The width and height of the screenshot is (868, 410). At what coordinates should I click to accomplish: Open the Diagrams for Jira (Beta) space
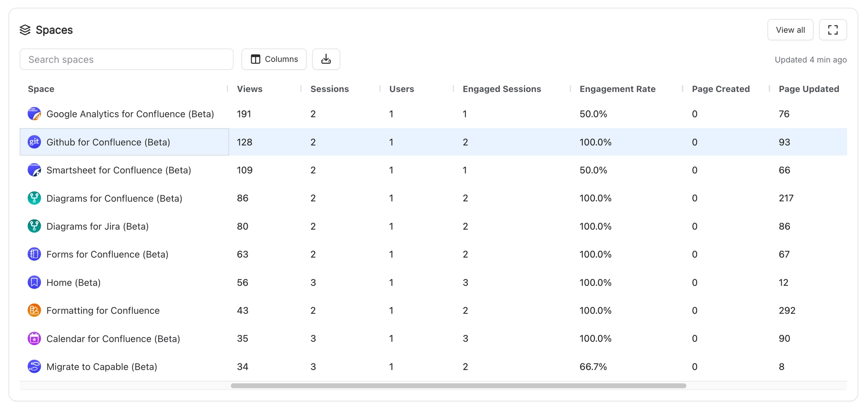point(97,226)
